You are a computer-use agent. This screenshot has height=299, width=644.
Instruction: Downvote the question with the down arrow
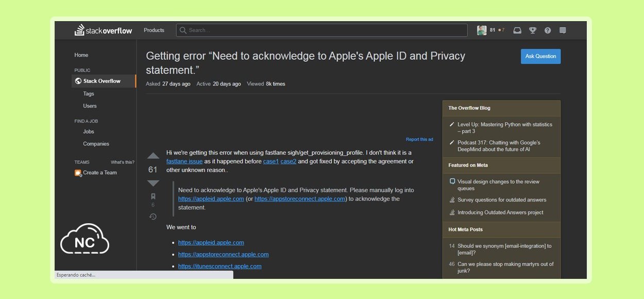(x=153, y=183)
